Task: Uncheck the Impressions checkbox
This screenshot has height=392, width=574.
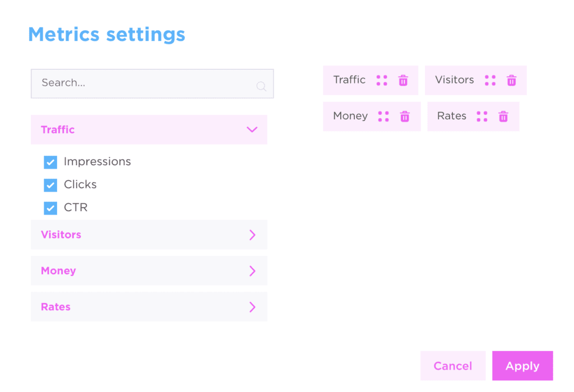Action: [x=50, y=162]
